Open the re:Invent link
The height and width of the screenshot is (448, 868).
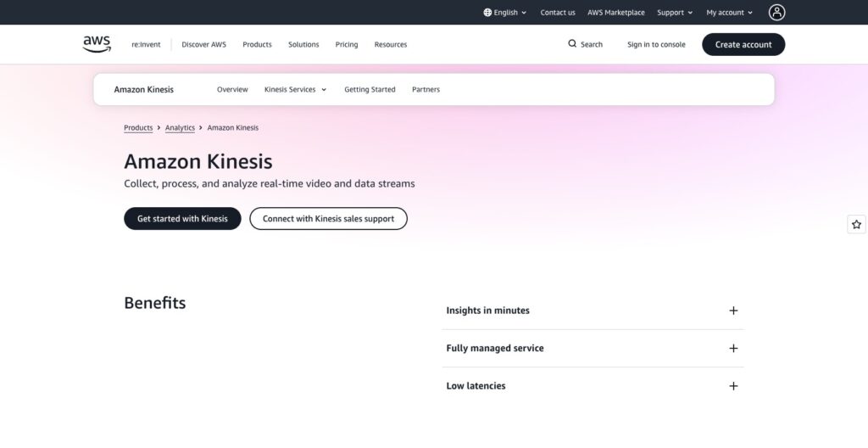146,44
